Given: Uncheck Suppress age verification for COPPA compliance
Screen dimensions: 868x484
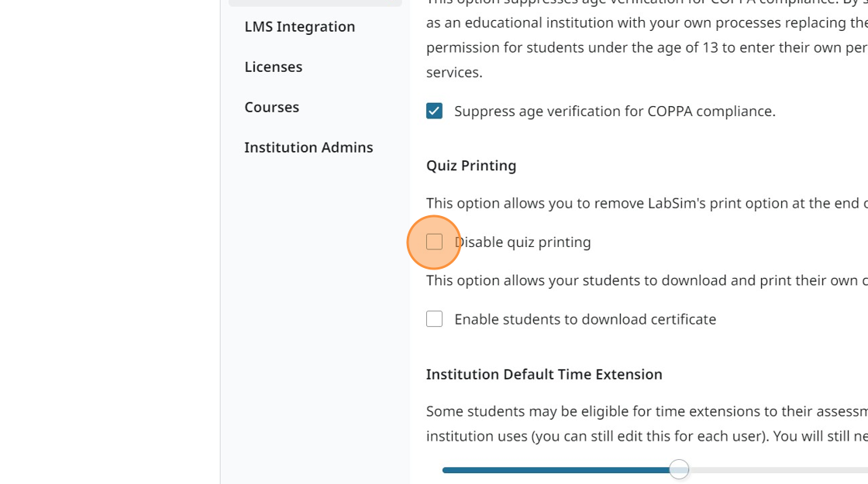Looking at the screenshot, I should click(x=434, y=111).
